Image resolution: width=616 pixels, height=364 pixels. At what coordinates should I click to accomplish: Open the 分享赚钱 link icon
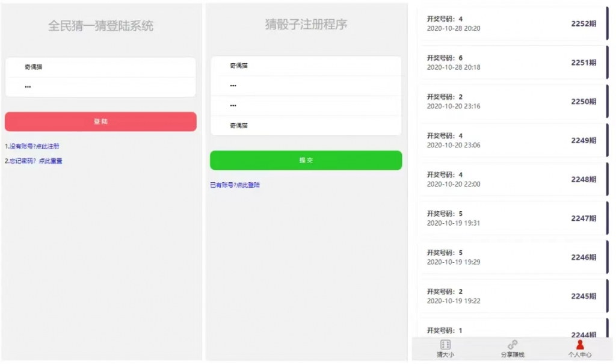point(513,345)
